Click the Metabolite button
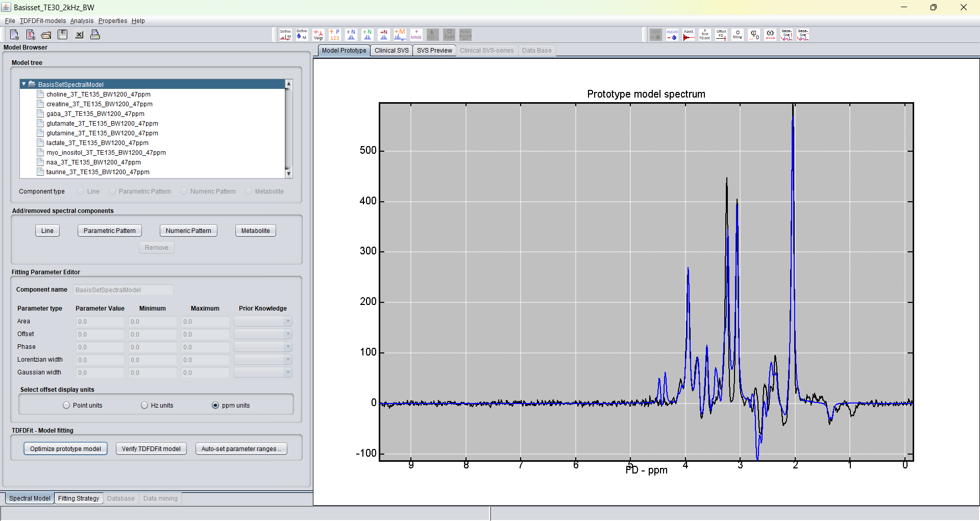 256,231
